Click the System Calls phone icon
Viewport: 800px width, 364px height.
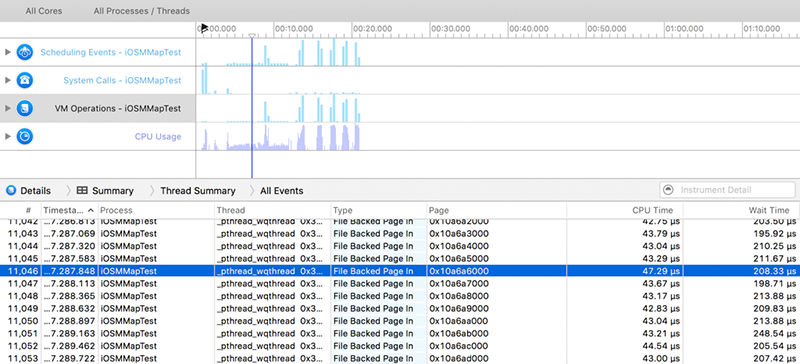24,80
